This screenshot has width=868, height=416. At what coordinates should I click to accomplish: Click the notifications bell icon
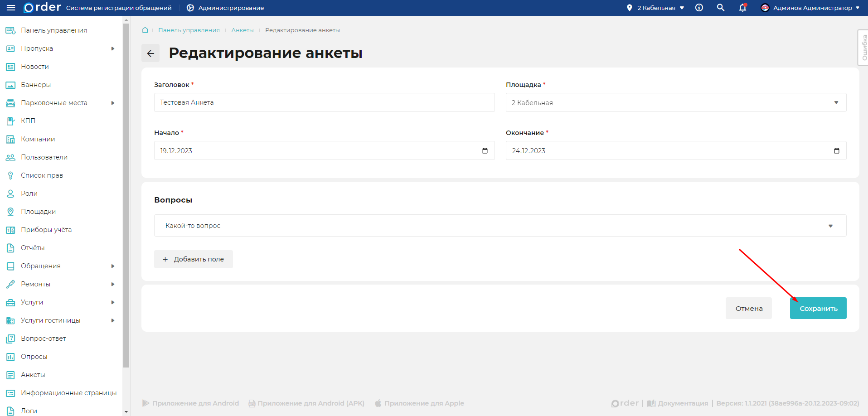pyautogui.click(x=742, y=8)
